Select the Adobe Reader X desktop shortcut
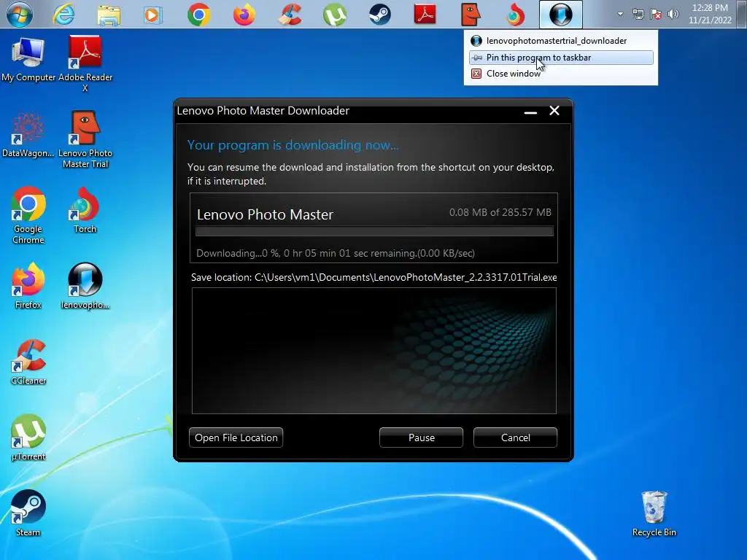 [85, 63]
